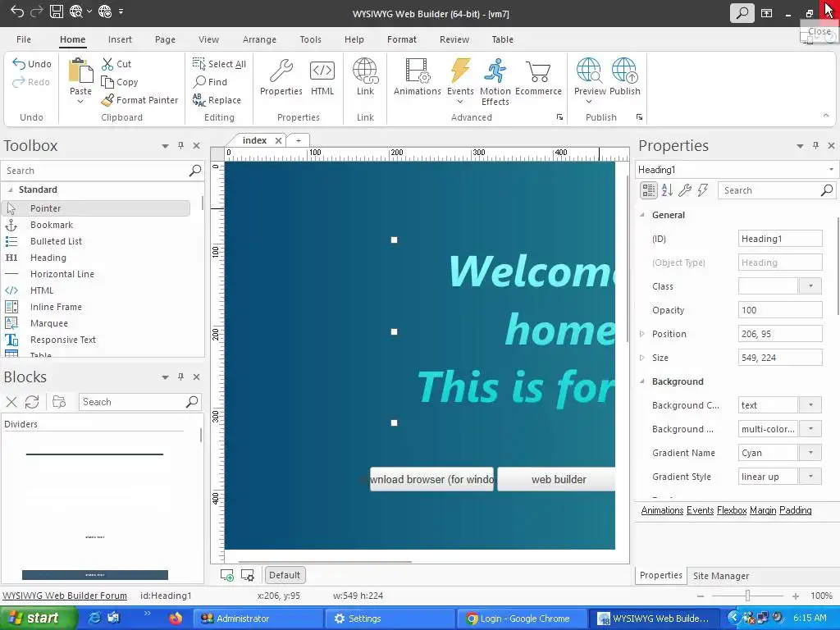
Task: Copy the selected object
Action: [x=120, y=82]
